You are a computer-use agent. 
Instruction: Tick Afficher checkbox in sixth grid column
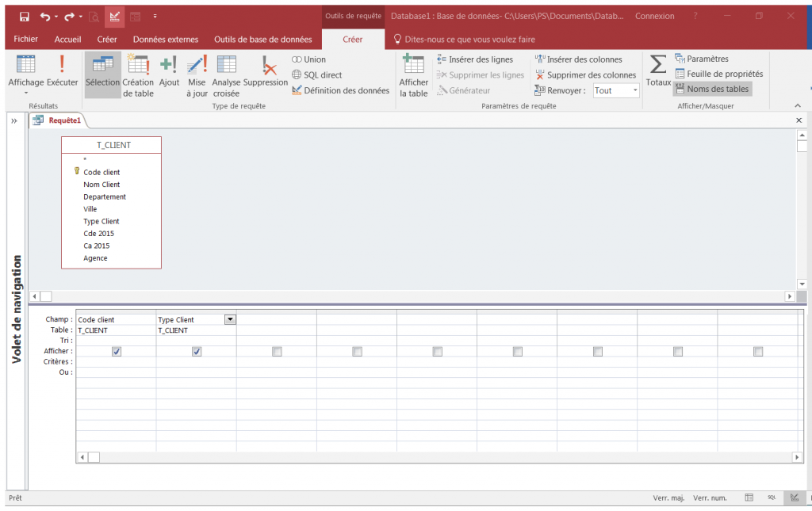coord(518,352)
